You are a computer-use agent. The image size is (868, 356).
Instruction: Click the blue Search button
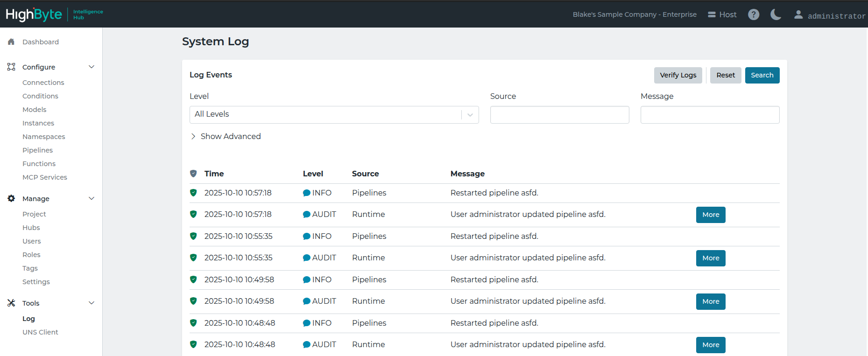(x=762, y=75)
